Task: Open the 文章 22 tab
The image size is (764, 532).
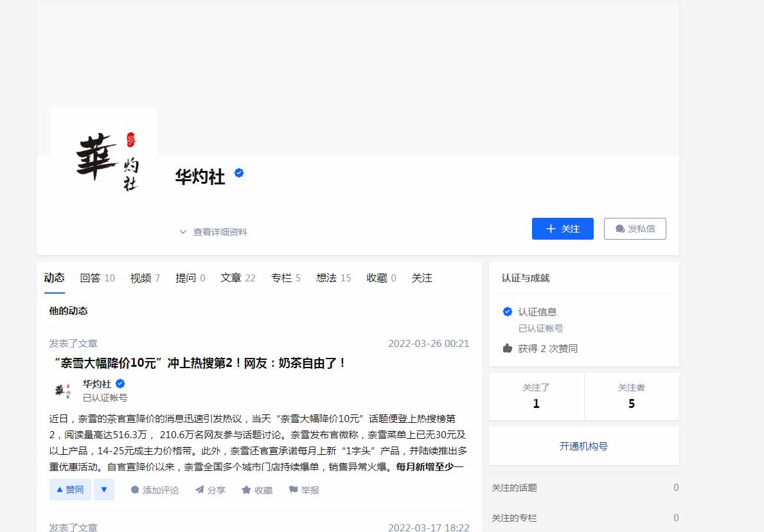Action: click(x=238, y=278)
